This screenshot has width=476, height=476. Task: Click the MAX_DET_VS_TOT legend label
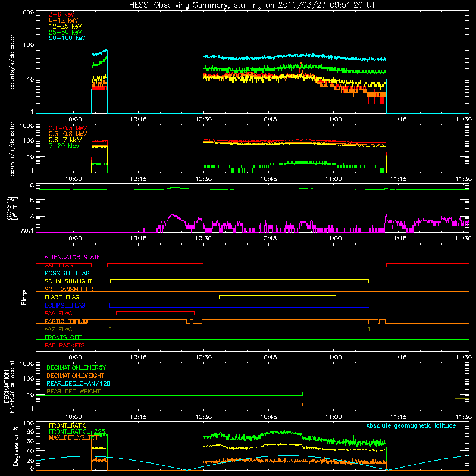[x=73, y=437]
